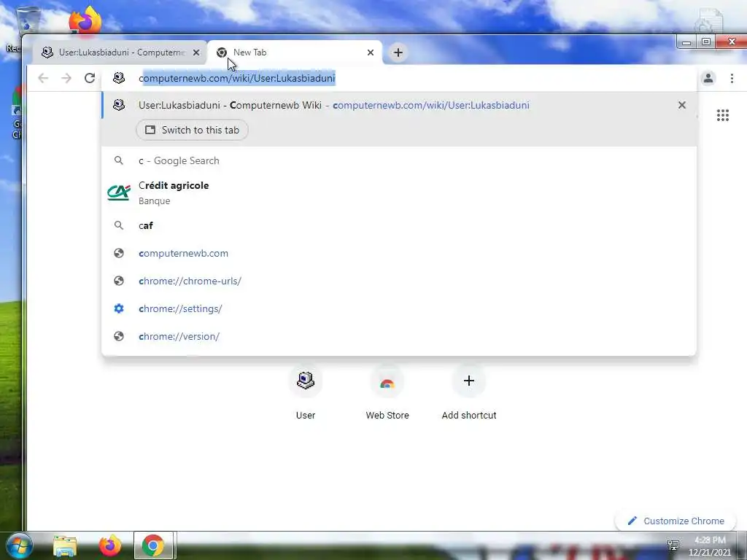Remove the Computernewb Wiki suggestion
This screenshot has width=747, height=560.
[x=682, y=105]
